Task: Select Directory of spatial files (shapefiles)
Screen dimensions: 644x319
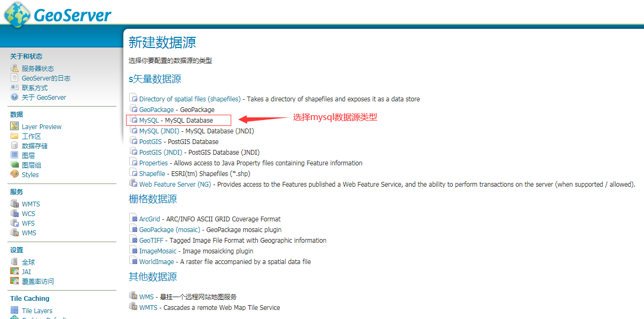Action: click(190, 99)
